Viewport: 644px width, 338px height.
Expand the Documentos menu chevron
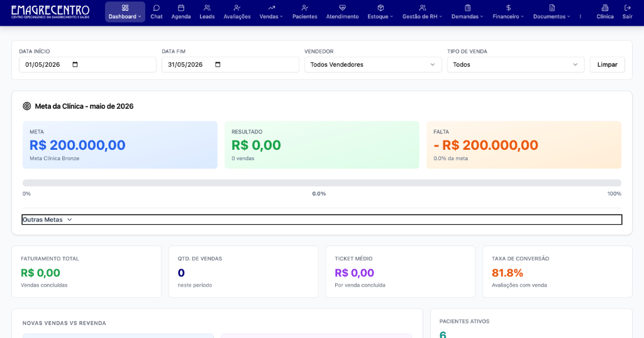tap(569, 17)
